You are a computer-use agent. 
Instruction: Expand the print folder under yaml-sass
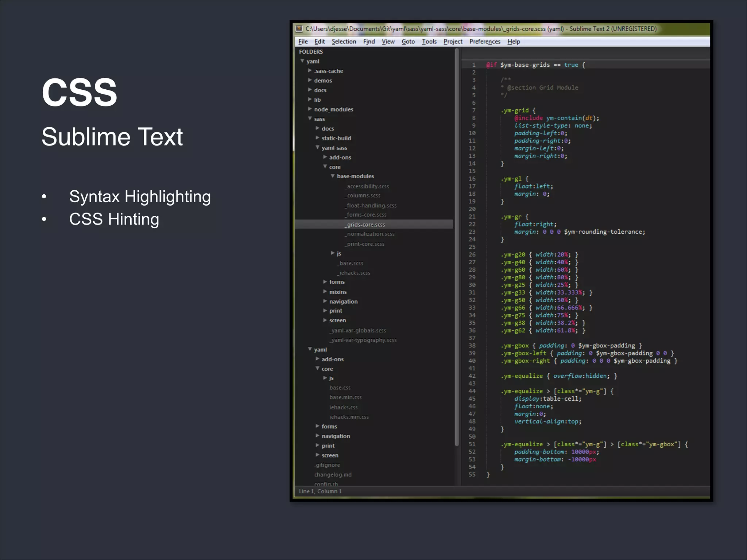325,310
